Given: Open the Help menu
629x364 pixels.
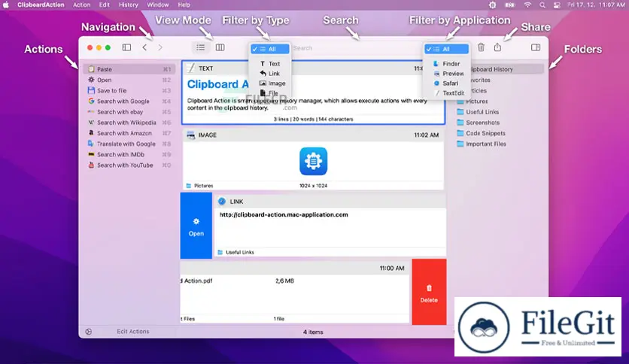Looking at the screenshot, I should [x=184, y=5].
